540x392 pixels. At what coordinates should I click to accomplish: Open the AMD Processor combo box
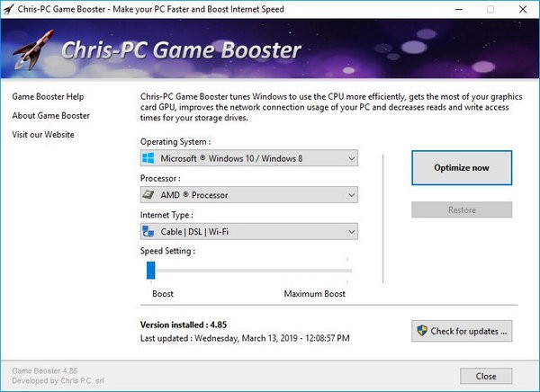click(249, 195)
